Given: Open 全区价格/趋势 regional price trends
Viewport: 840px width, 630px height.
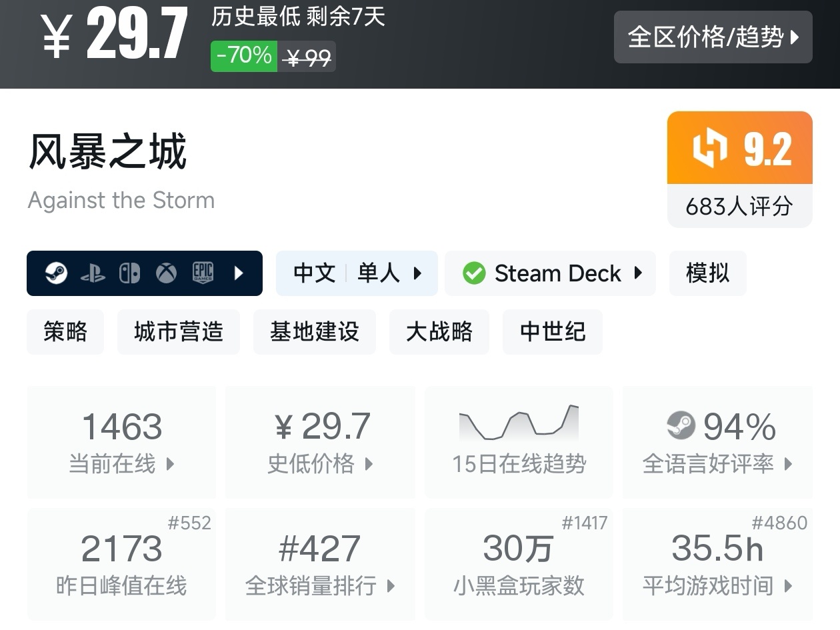Looking at the screenshot, I should [x=713, y=37].
